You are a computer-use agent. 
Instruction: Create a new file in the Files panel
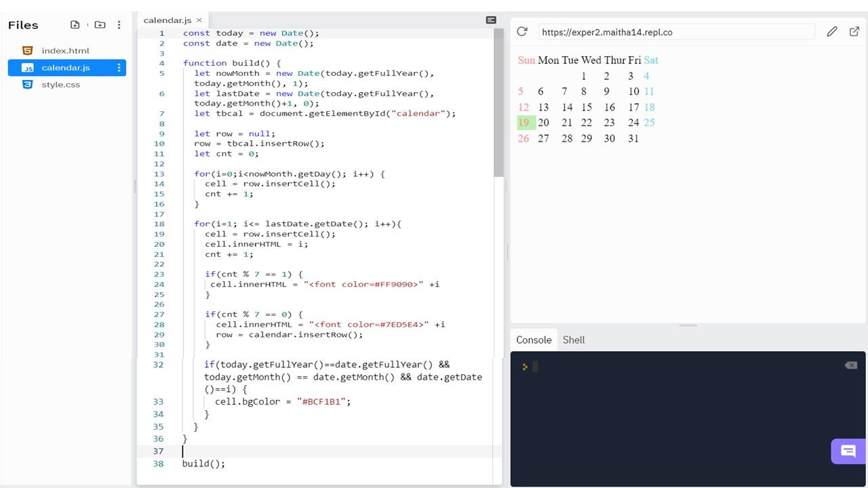coord(75,24)
